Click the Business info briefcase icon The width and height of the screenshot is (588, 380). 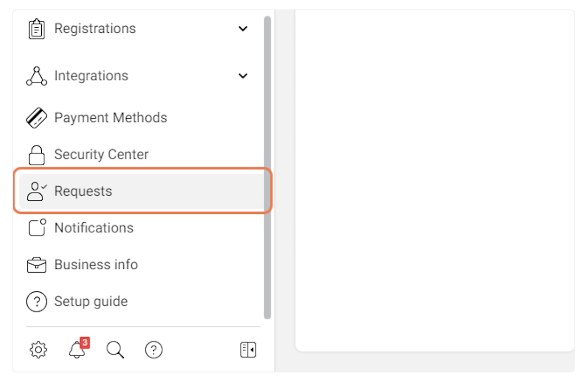tap(37, 265)
